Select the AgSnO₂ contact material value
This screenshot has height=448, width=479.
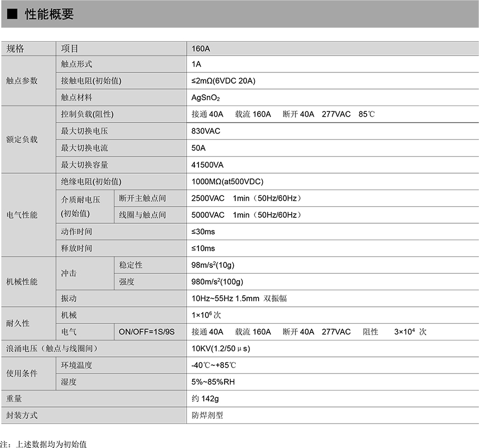(x=205, y=97)
